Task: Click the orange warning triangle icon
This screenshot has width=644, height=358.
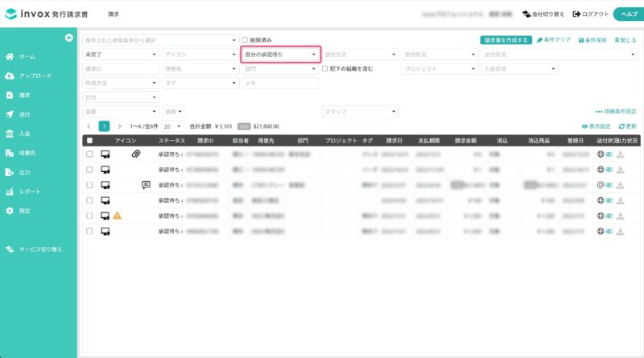Action: pos(118,216)
